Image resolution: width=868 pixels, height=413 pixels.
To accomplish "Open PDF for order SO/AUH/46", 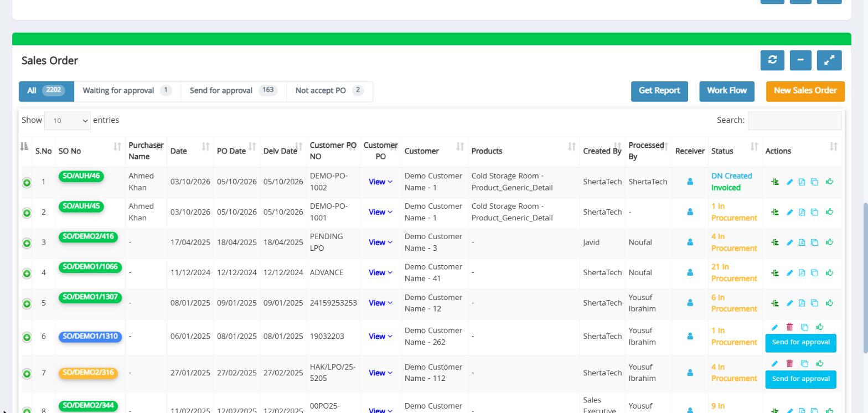I will (802, 182).
